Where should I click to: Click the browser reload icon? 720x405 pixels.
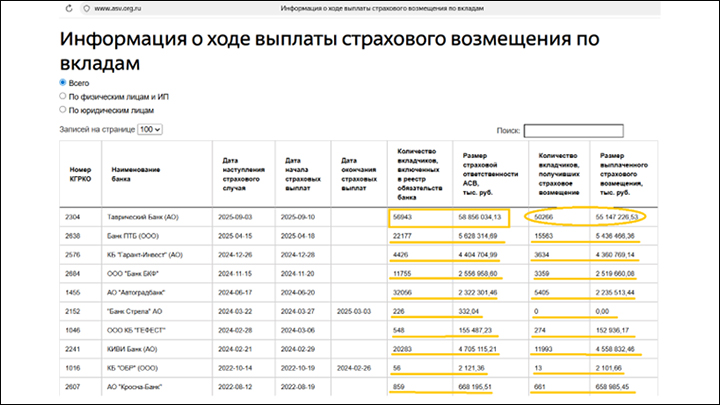coord(67,9)
